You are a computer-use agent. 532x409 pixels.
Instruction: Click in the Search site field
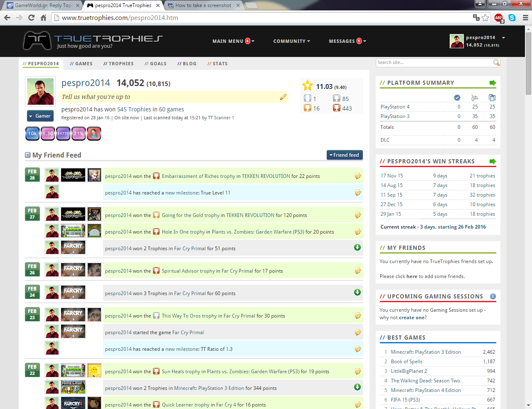[434, 62]
